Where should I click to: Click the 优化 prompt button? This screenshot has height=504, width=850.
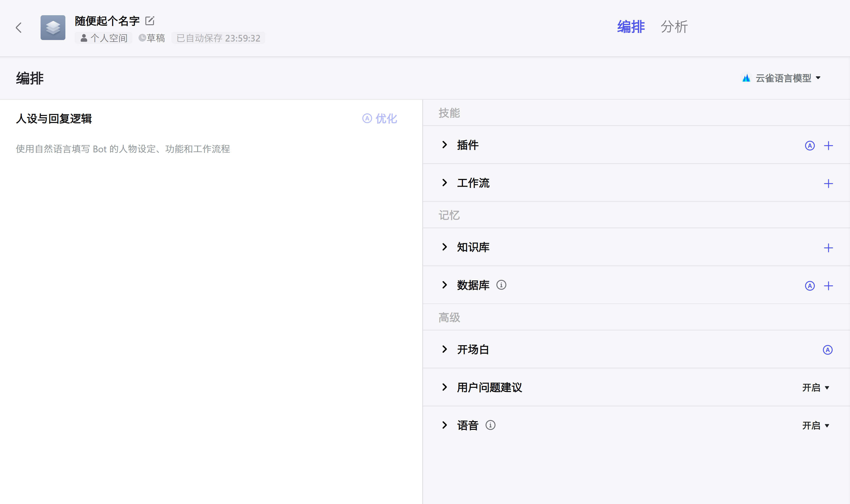pyautogui.click(x=380, y=119)
